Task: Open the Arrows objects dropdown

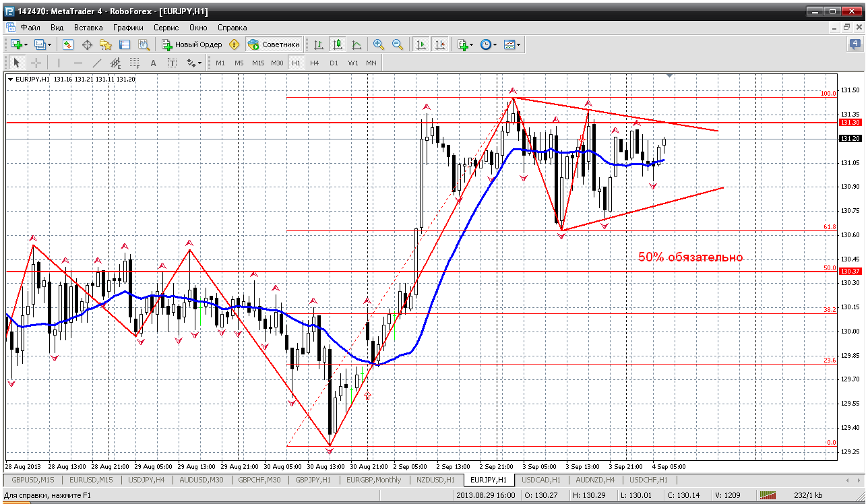Action: (x=194, y=63)
